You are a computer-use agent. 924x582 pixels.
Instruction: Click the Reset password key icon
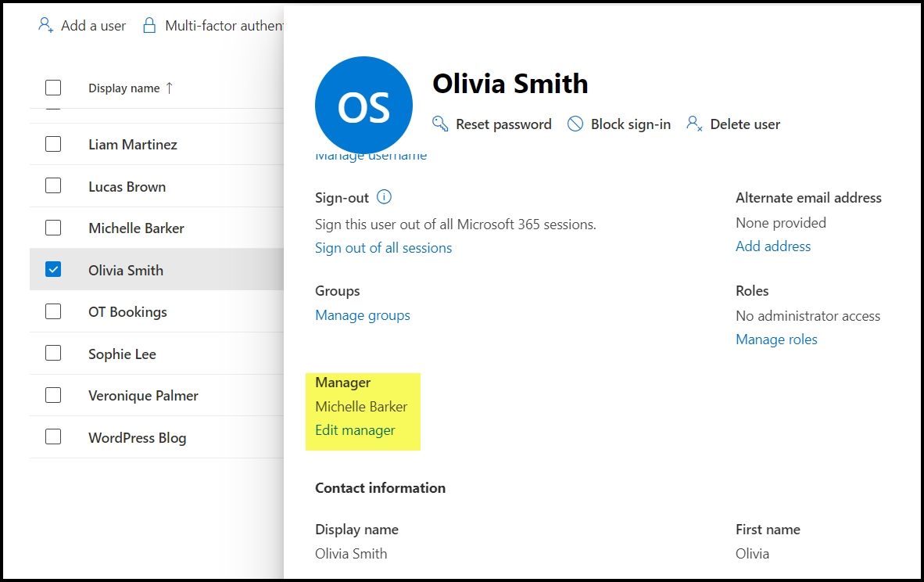[x=440, y=124]
